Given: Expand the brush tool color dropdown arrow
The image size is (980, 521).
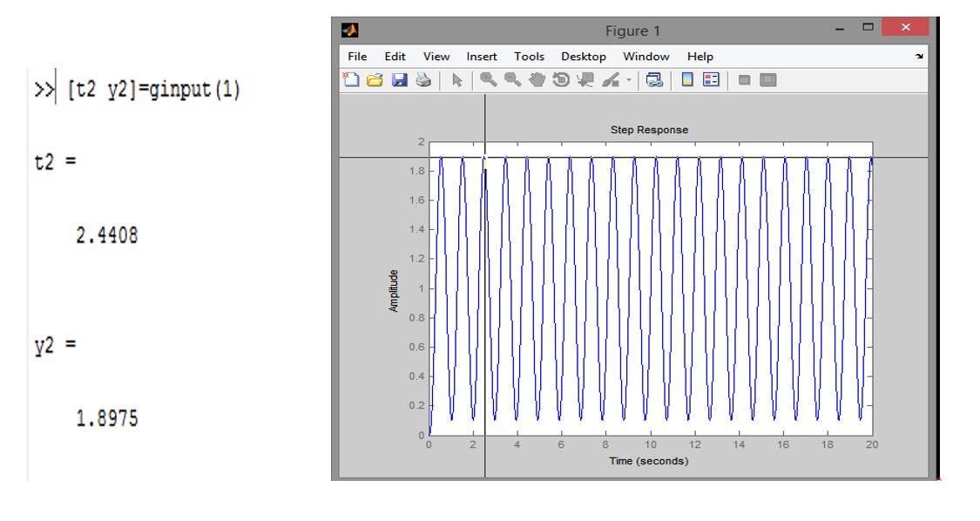Looking at the screenshot, I should pyautogui.click(x=629, y=80).
